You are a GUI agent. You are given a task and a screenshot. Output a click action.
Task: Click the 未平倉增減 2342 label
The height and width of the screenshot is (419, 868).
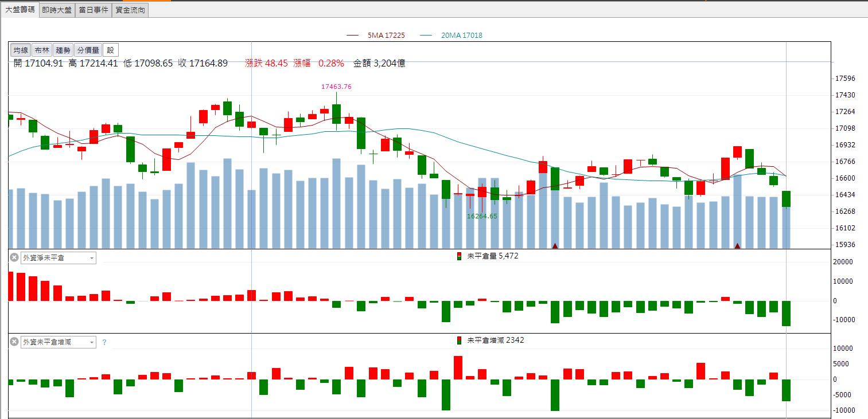pyautogui.click(x=496, y=340)
